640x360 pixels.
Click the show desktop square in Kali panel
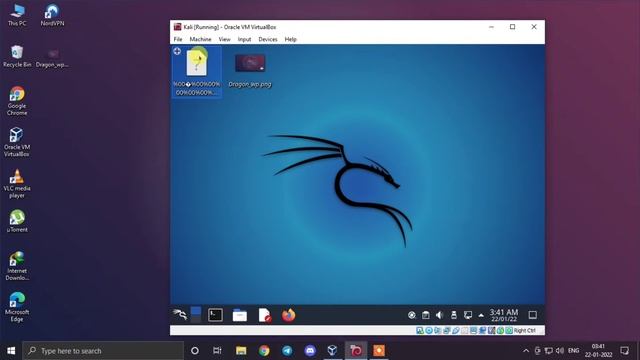(533, 315)
